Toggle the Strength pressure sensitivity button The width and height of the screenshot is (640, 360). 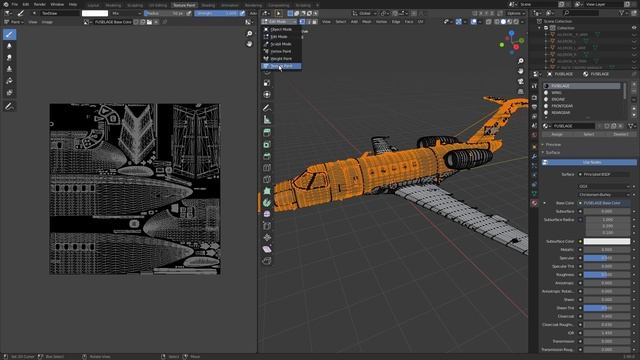(x=242, y=13)
